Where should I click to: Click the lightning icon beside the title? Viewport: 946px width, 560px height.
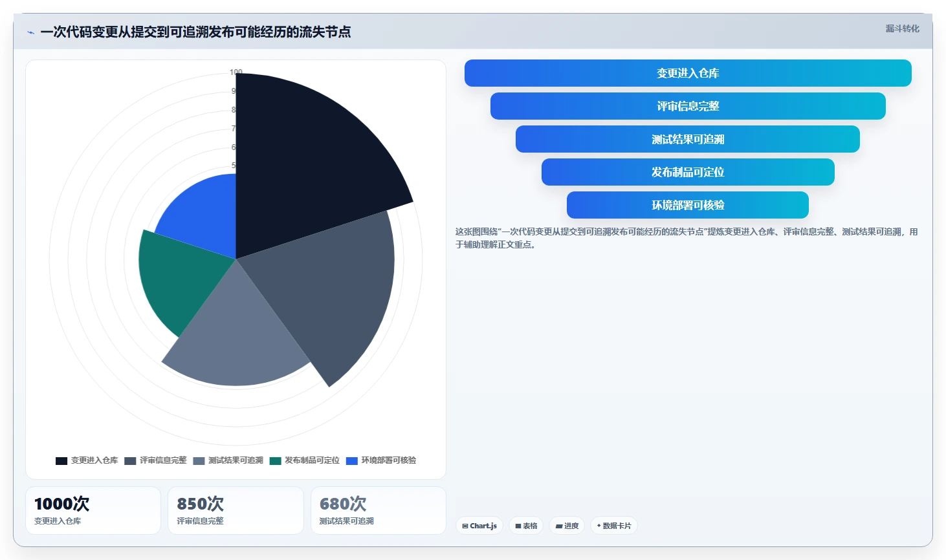pyautogui.click(x=30, y=32)
